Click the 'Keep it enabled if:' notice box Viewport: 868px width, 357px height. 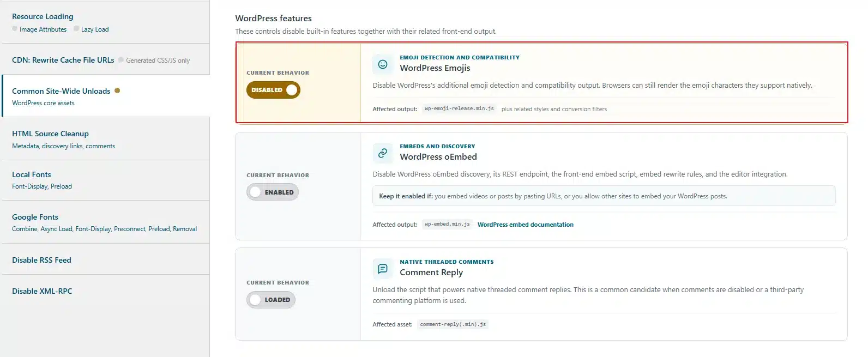click(604, 196)
